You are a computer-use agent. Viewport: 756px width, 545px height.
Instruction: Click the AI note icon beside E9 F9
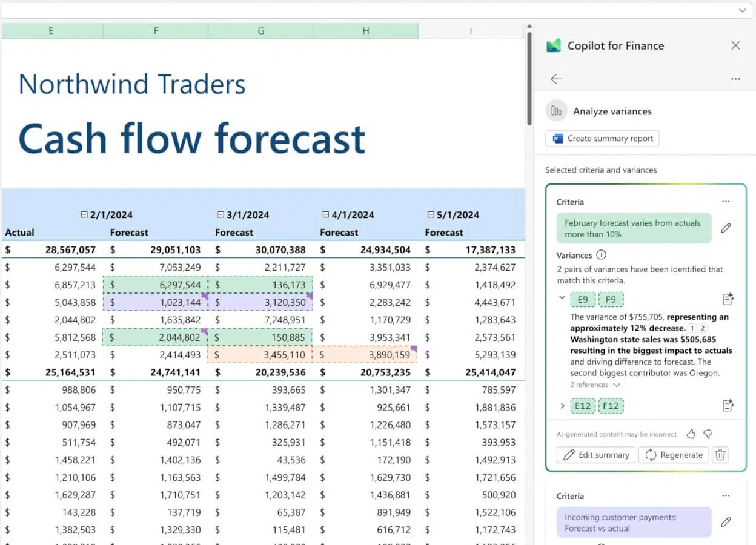[x=728, y=299]
